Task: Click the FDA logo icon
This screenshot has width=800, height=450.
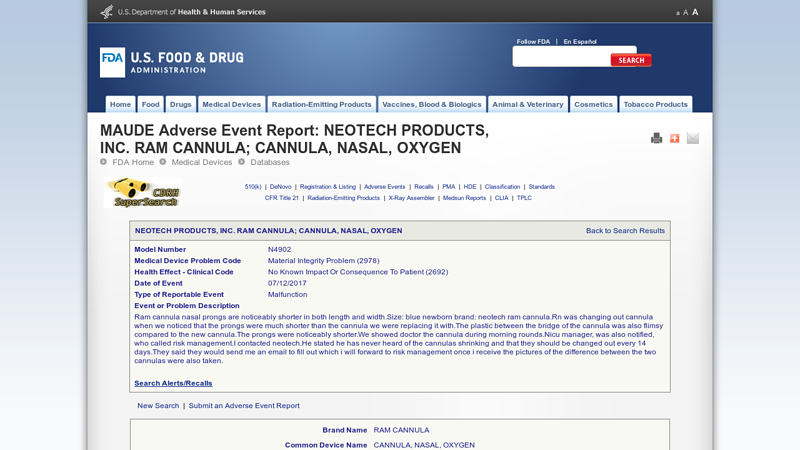Action: [x=112, y=63]
